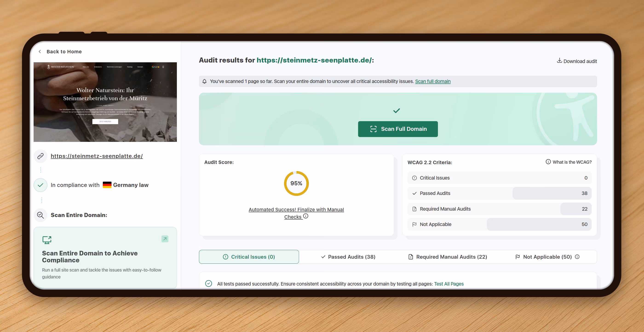Click the notification bell icon in the banner
Image resolution: width=644 pixels, height=332 pixels.
pyautogui.click(x=204, y=81)
